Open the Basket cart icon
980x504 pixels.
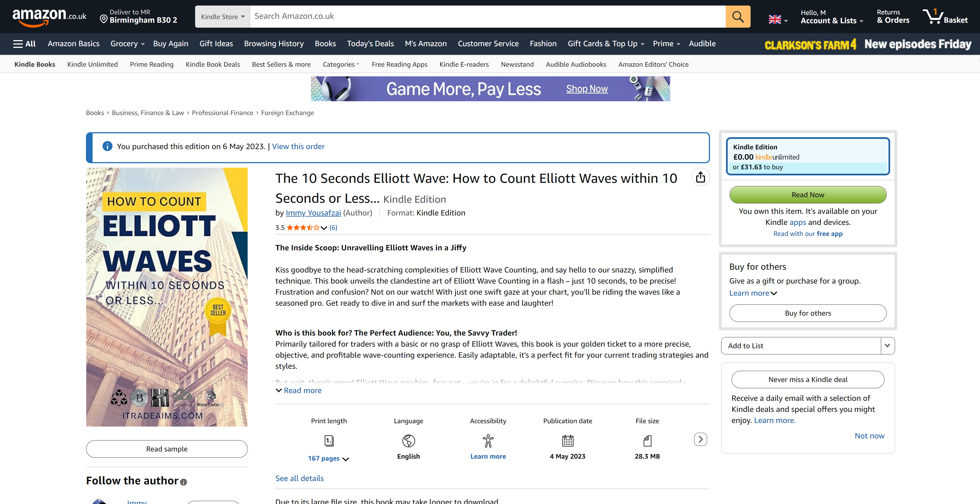coord(945,16)
